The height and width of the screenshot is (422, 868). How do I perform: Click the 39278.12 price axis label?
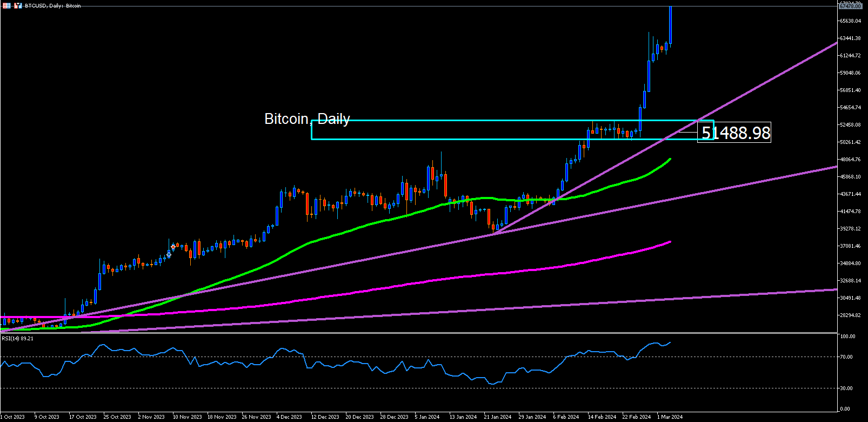click(x=850, y=229)
